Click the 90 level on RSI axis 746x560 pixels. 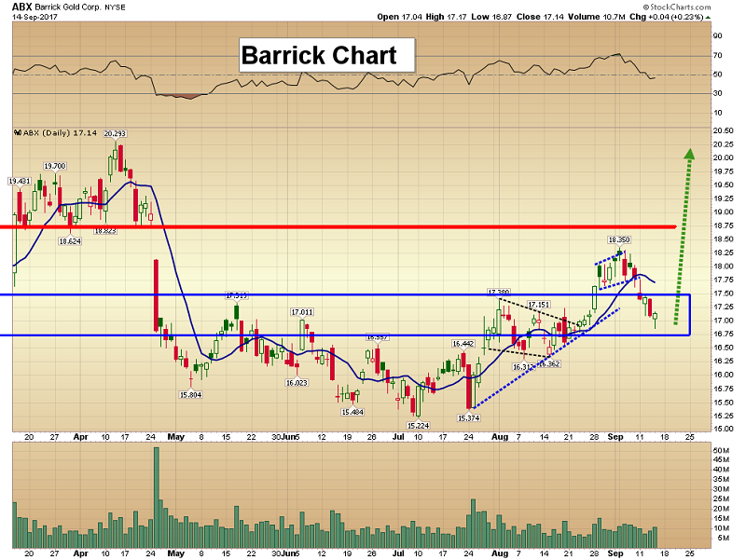coord(717,36)
